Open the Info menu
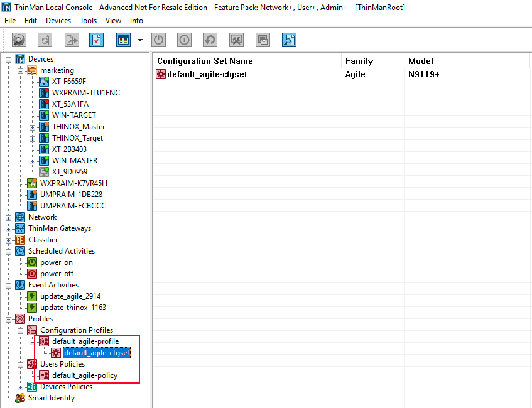This screenshot has width=532, height=408. click(x=136, y=21)
